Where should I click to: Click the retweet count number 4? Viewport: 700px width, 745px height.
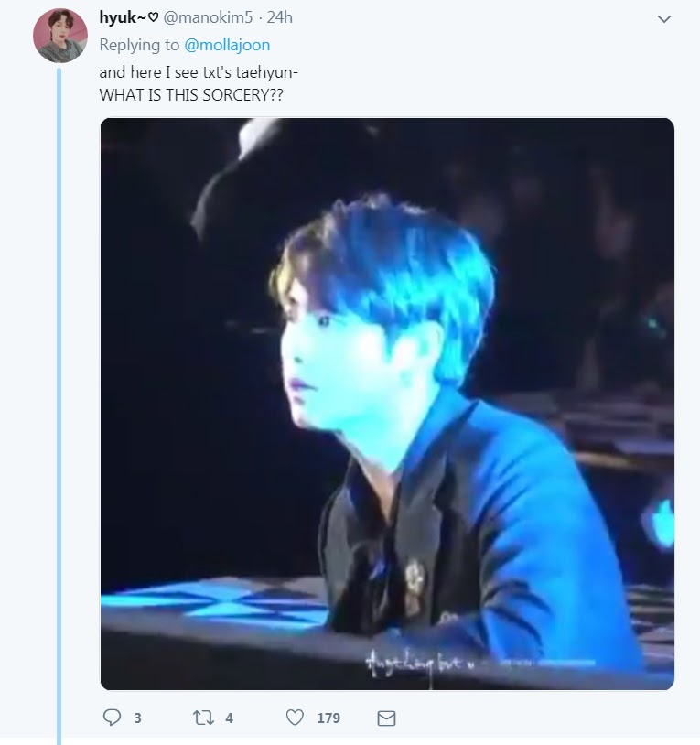pos(229,718)
